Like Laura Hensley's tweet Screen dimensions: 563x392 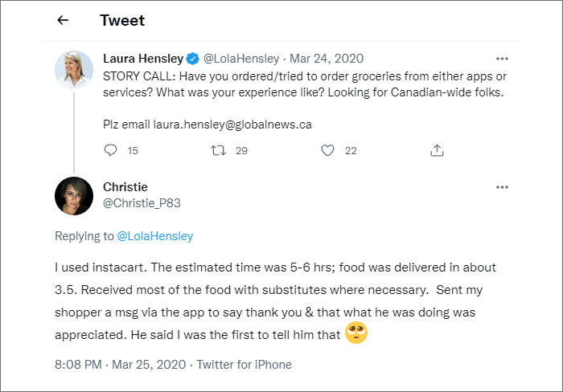tap(327, 150)
